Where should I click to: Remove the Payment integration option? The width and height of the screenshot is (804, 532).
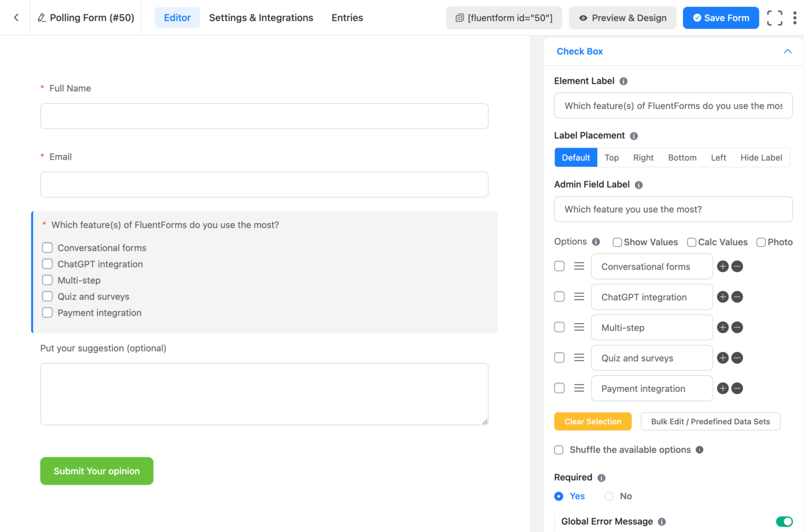[738, 388]
